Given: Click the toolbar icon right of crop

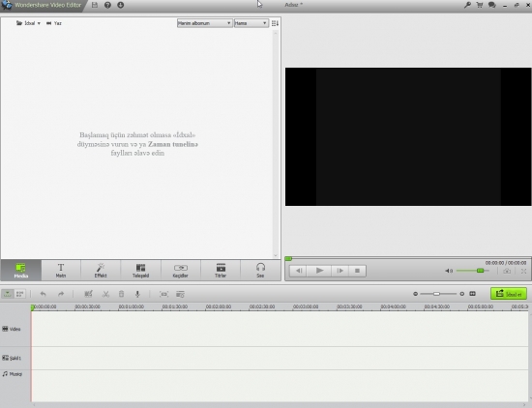Looking at the screenshot, I should click(x=180, y=294).
